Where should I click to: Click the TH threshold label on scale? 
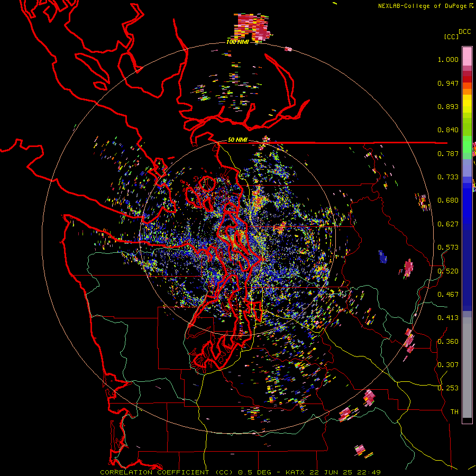(454, 412)
